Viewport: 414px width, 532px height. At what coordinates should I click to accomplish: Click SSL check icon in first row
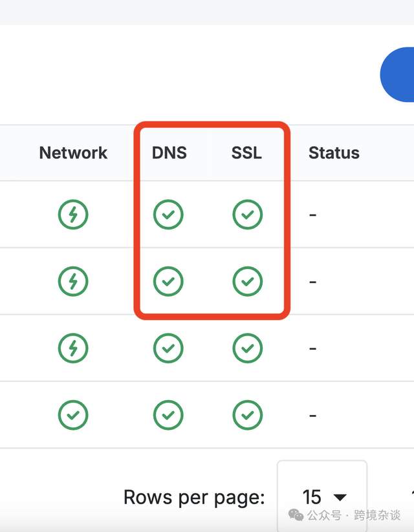click(247, 215)
